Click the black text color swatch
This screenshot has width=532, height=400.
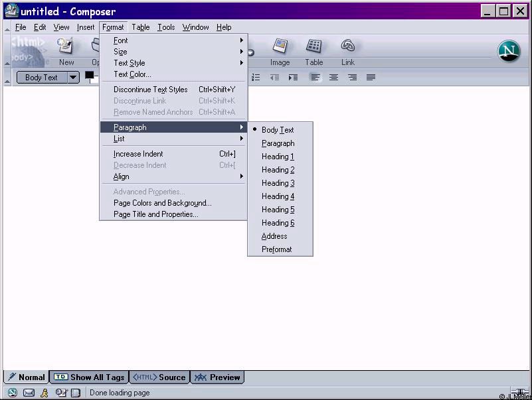(89, 75)
